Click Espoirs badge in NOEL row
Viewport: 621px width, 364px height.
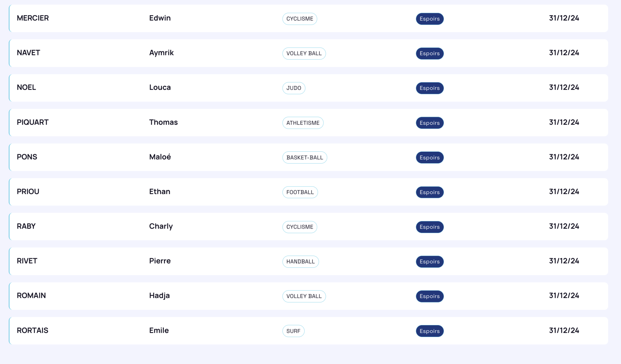coord(430,88)
